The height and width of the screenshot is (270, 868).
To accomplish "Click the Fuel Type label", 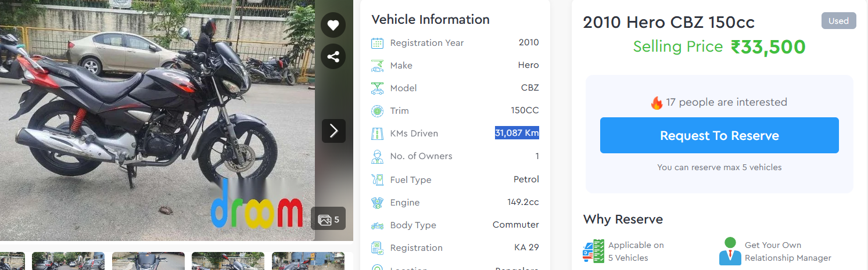I will [411, 180].
